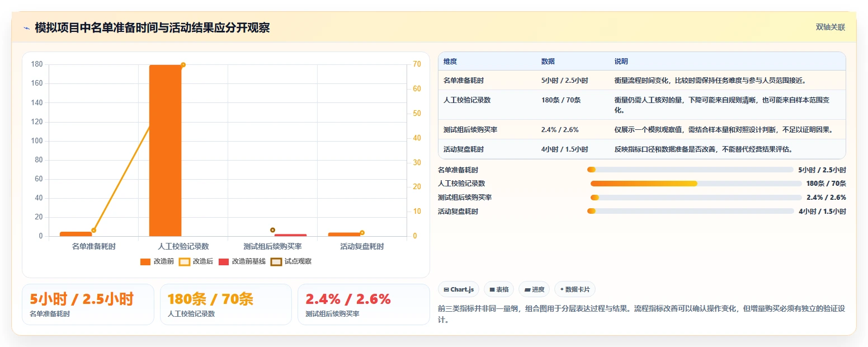Screen dimensions: 868x347
Task: Click the 数据 column header
Action: 548,62
